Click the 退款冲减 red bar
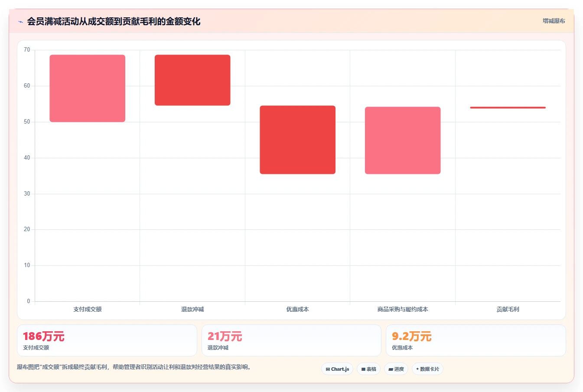583x392 pixels. click(x=192, y=80)
